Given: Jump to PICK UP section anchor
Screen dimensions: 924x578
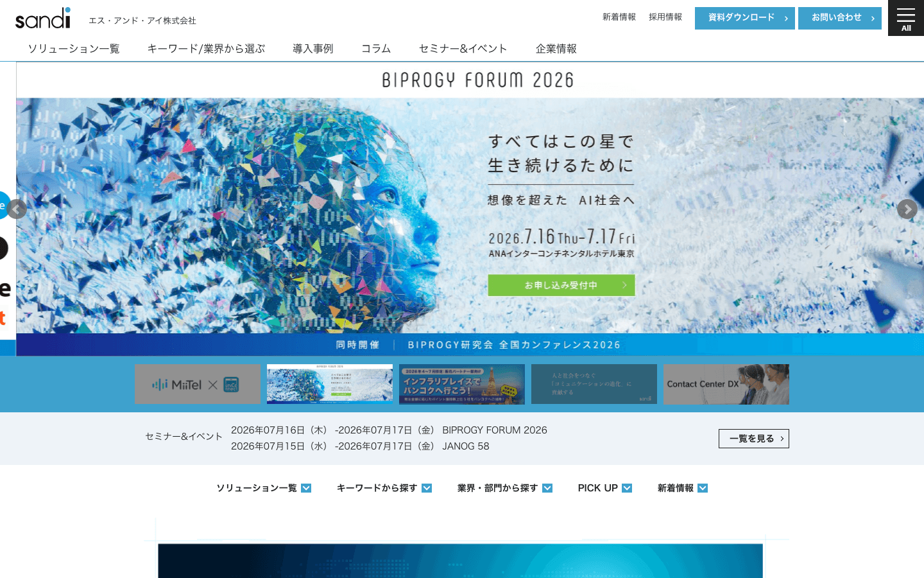Looking at the screenshot, I should 605,488.
